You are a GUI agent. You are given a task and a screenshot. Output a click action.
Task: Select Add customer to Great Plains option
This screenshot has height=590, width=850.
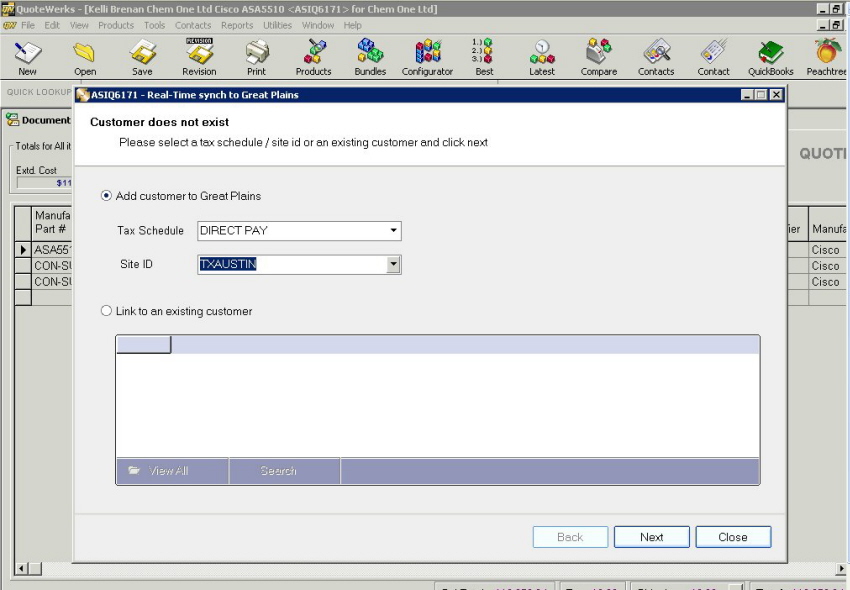tap(106, 196)
